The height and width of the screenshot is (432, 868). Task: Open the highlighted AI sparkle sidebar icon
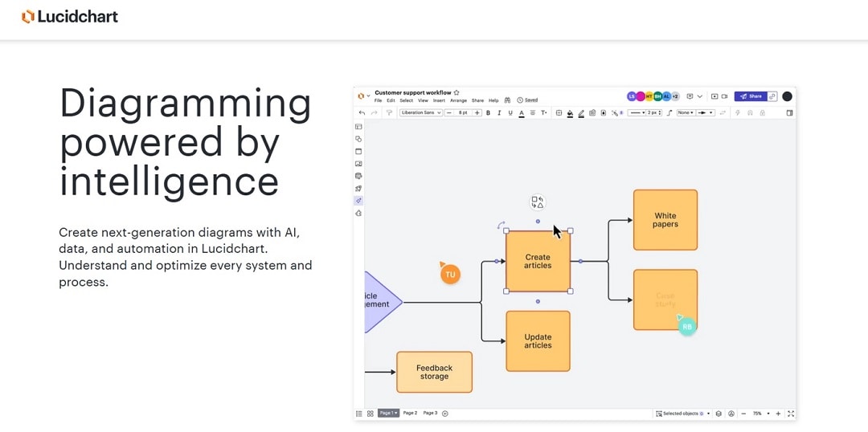click(x=358, y=200)
